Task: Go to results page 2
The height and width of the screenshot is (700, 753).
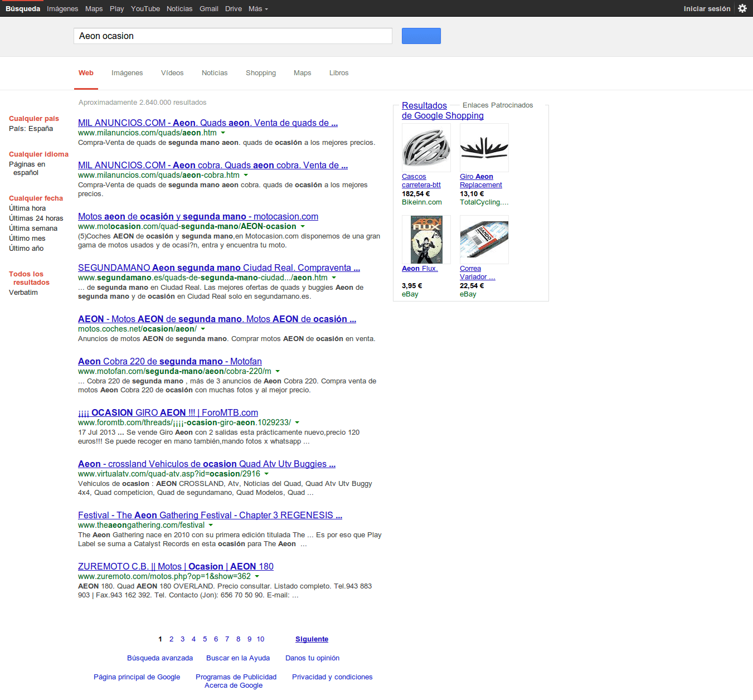Action: click(171, 639)
